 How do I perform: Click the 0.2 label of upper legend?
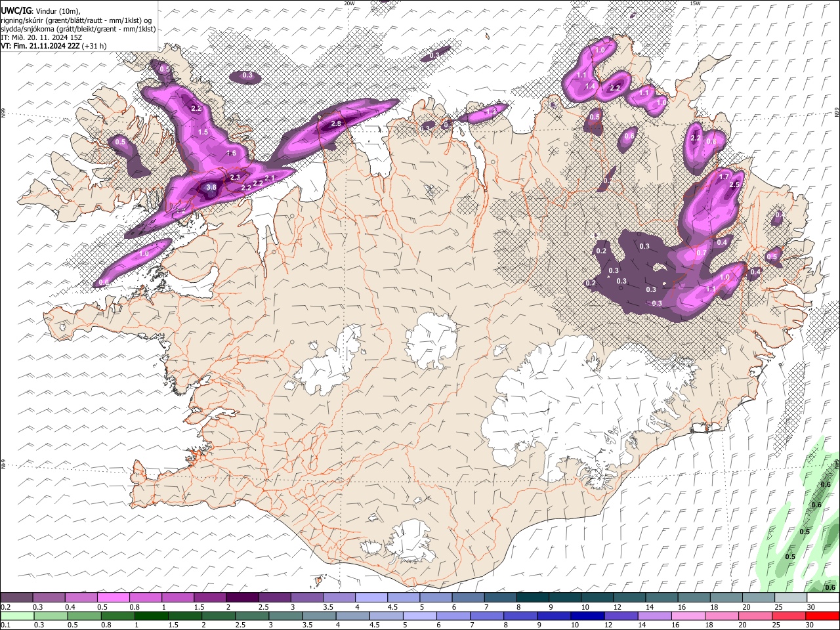[6, 607]
